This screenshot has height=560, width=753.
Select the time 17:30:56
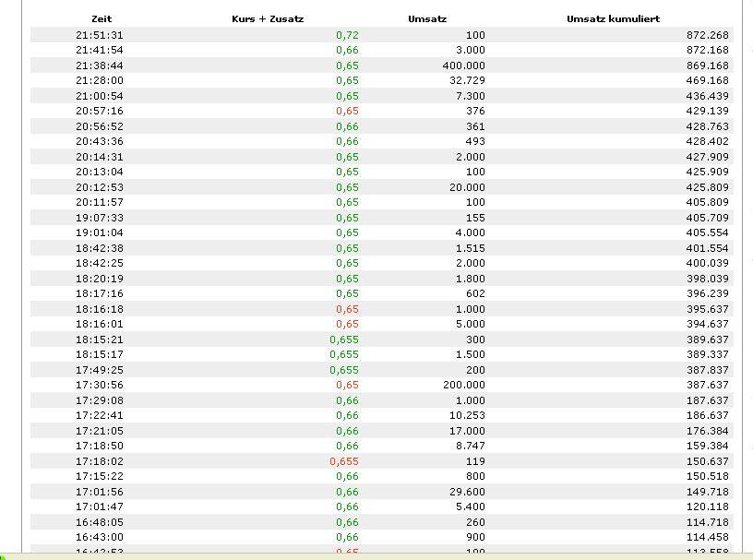click(x=100, y=386)
